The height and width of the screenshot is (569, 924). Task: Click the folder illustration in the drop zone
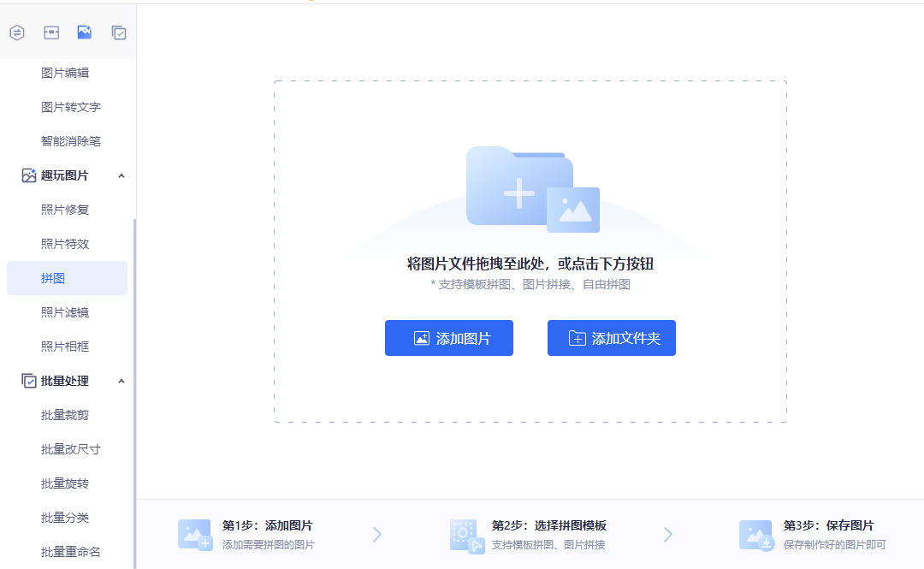pos(533,189)
